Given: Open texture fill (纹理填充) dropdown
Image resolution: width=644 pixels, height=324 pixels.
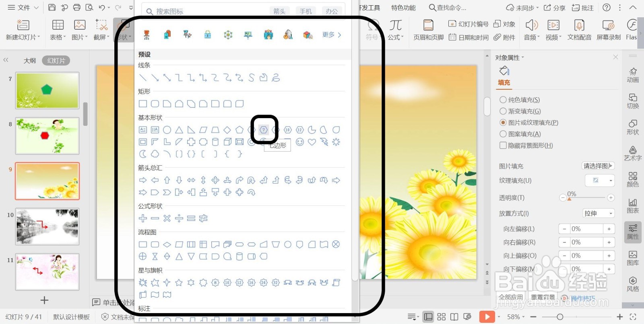Looking at the screenshot, I should tap(600, 180).
